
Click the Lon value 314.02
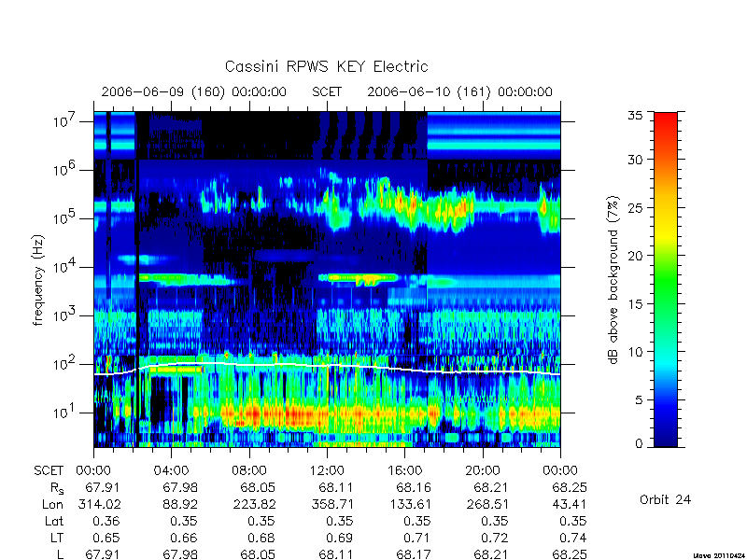99,504
